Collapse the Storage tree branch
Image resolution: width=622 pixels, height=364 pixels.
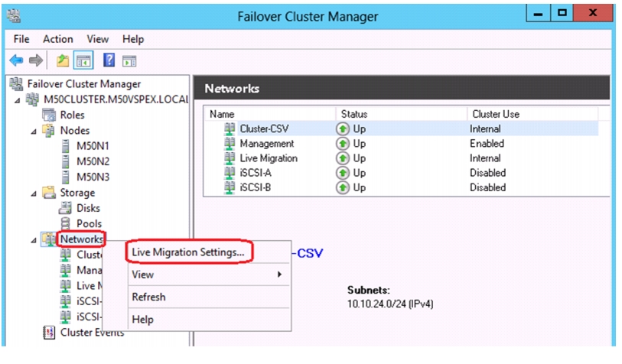point(34,194)
